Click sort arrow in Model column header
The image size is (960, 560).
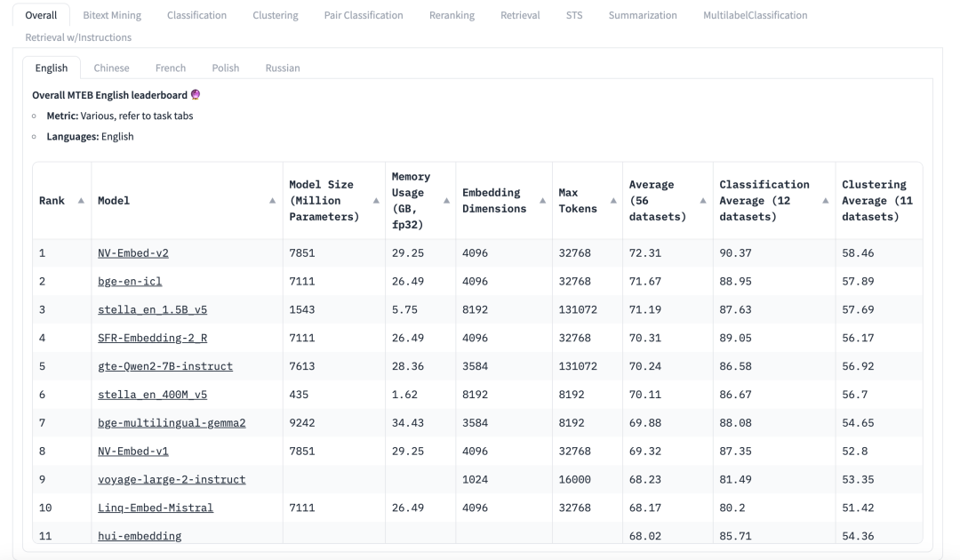click(x=272, y=201)
